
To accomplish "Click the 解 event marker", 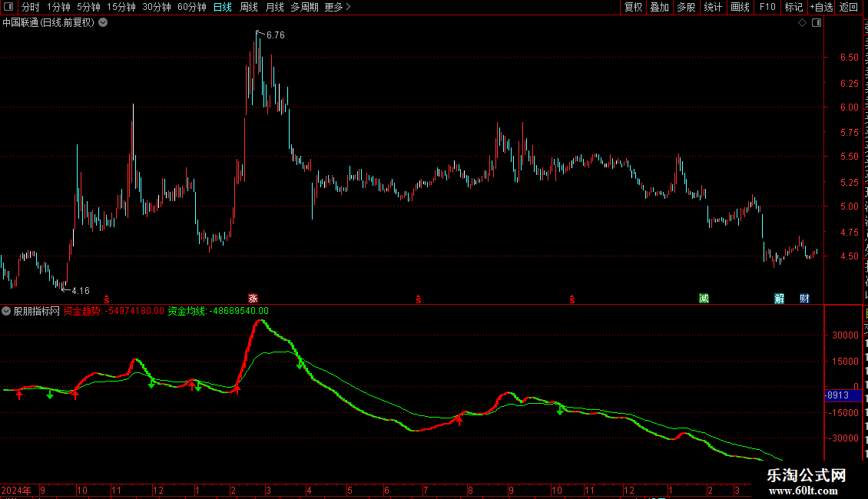I will tap(780, 299).
